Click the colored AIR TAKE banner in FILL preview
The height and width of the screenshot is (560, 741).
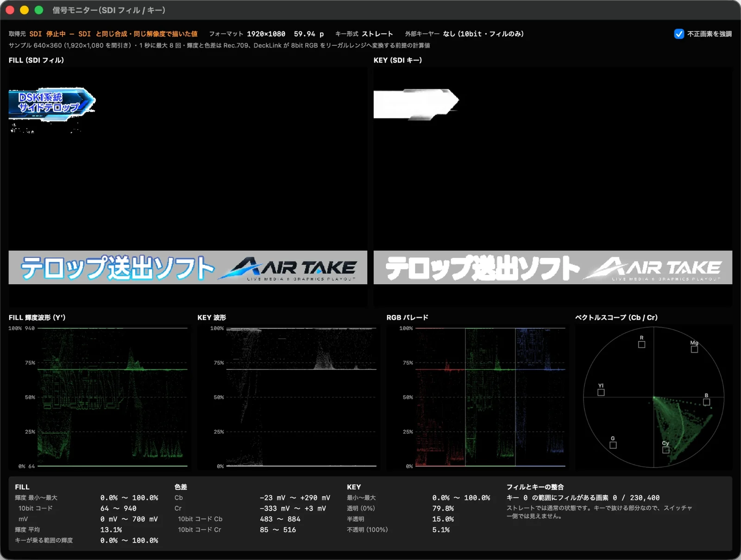pyautogui.click(x=188, y=268)
